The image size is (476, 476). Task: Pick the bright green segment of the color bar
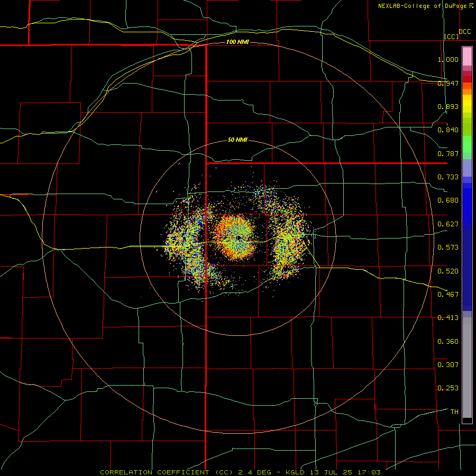467,144
